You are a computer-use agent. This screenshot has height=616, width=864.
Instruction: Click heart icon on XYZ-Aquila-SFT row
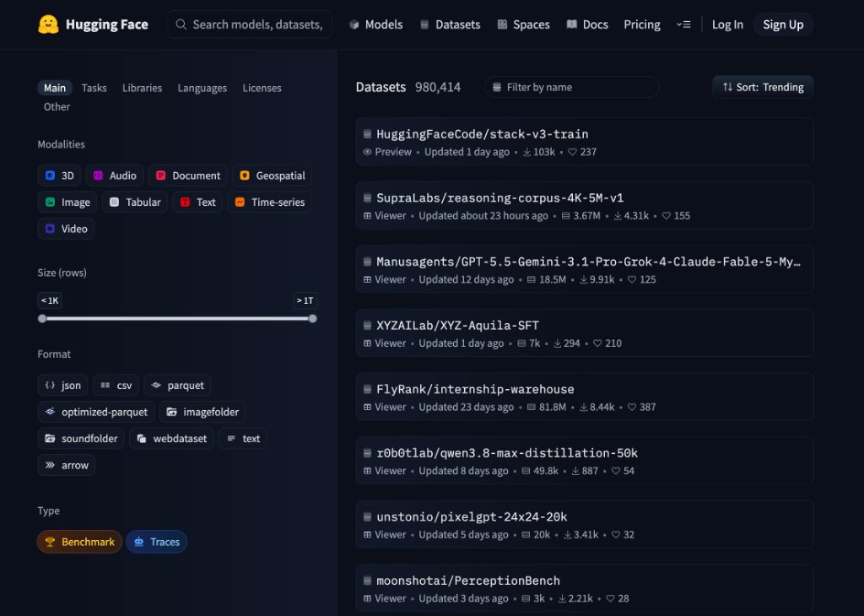click(597, 343)
